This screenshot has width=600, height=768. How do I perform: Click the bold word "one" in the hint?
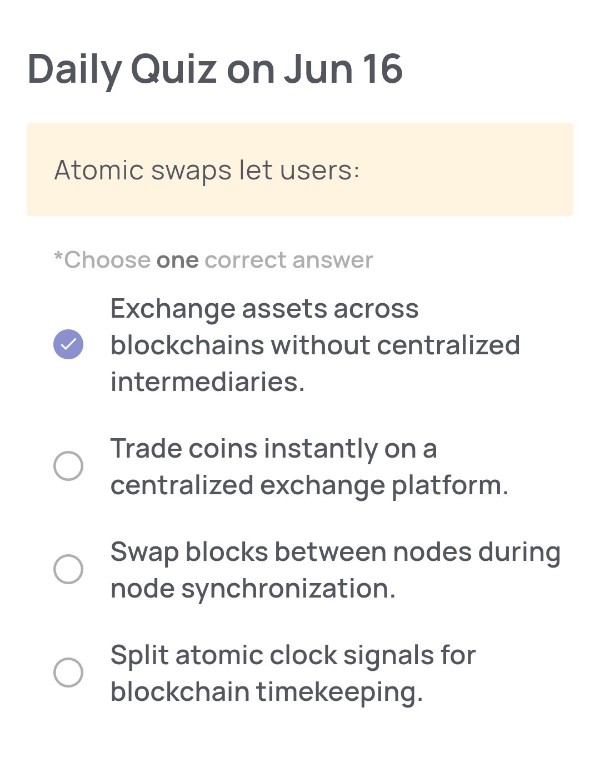tap(177, 261)
